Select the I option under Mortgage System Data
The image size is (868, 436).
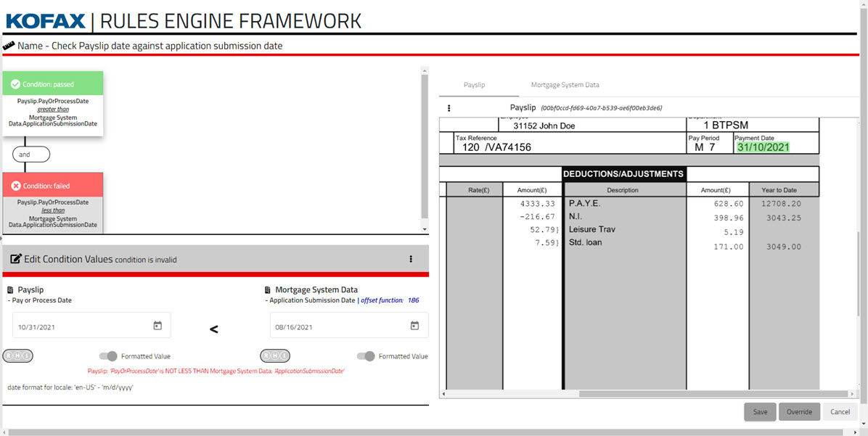click(x=284, y=356)
